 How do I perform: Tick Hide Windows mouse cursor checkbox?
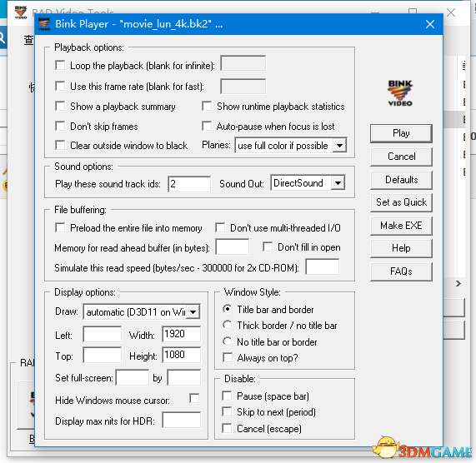(x=194, y=398)
